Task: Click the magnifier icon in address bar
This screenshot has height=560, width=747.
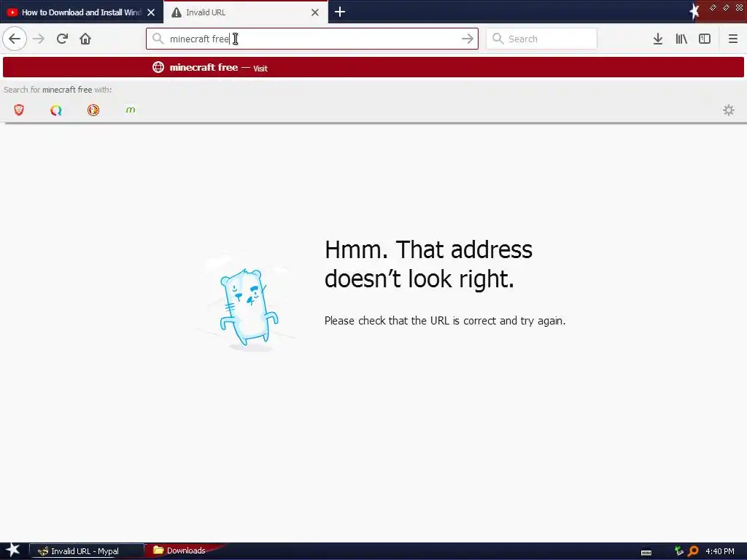Action: 158,39
